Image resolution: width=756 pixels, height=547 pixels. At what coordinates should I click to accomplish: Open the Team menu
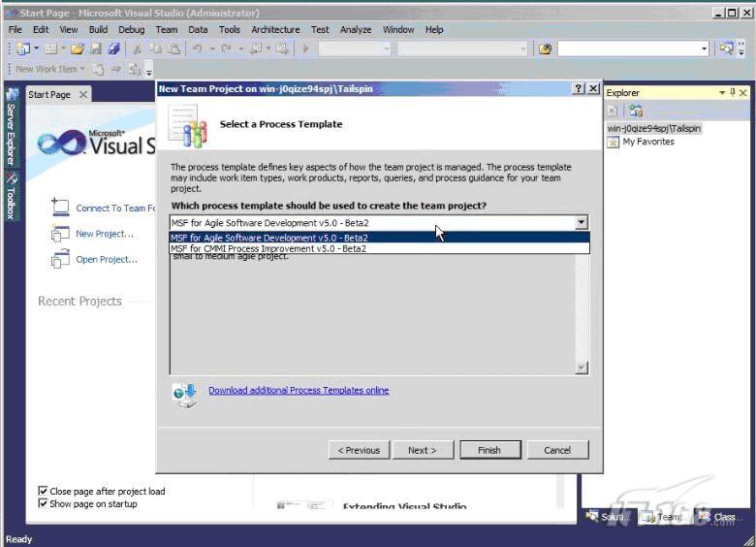pyautogui.click(x=167, y=29)
